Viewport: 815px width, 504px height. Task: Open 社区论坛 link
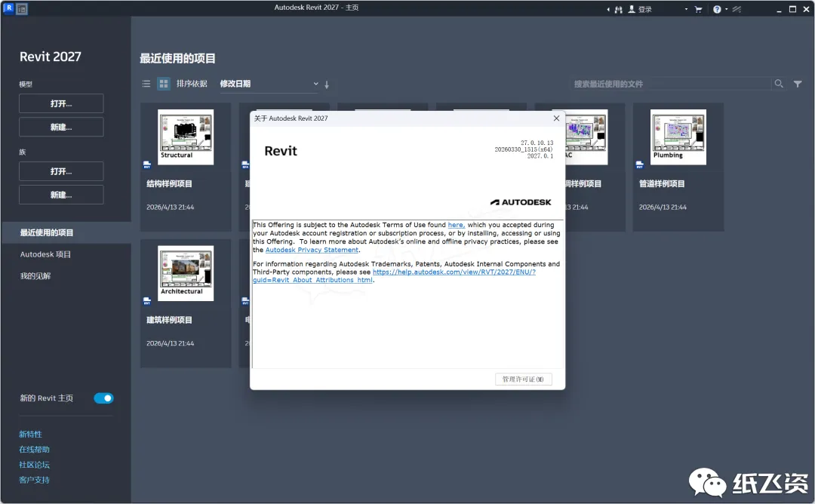tap(34, 465)
